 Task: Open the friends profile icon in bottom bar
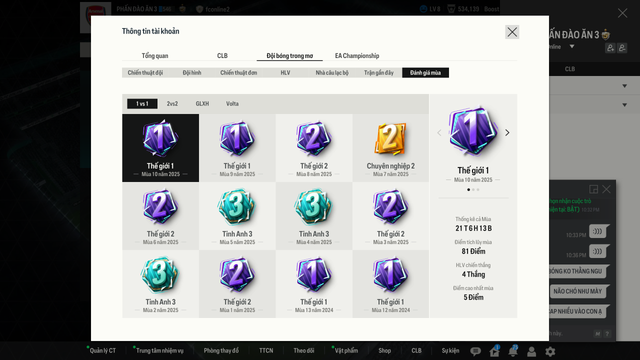(531, 351)
